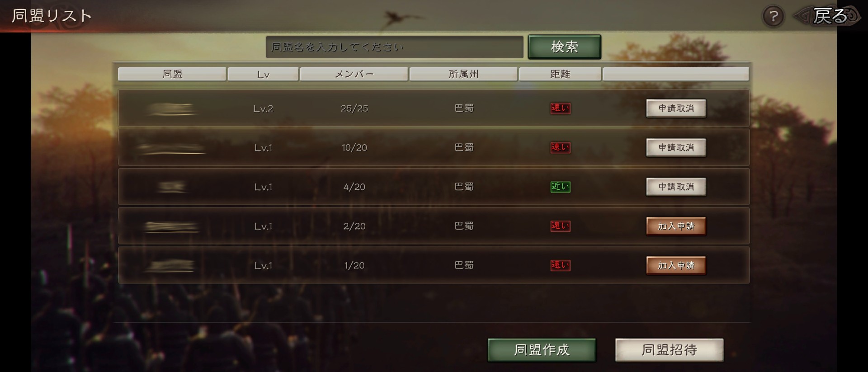Select the green 近い distance badge
The height and width of the screenshot is (372, 868).
point(560,187)
